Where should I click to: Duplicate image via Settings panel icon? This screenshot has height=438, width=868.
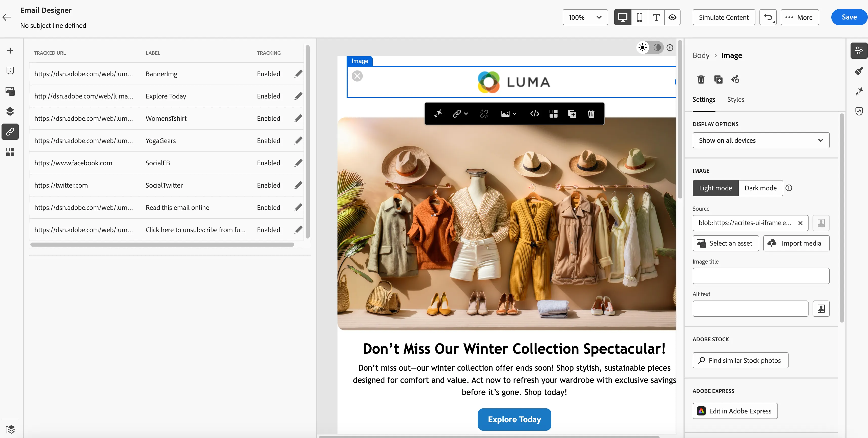tap(718, 79)
